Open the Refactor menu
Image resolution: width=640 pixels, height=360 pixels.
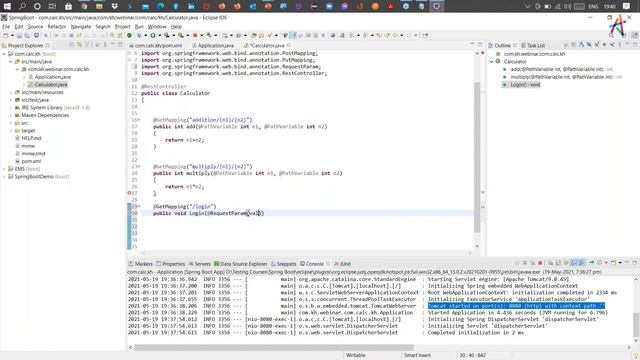57,27
